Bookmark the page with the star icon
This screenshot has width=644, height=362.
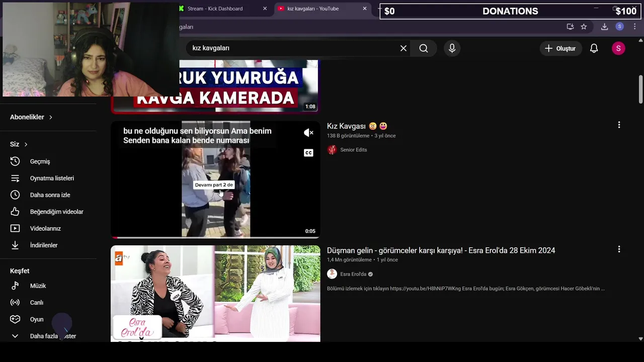[584, 27]
